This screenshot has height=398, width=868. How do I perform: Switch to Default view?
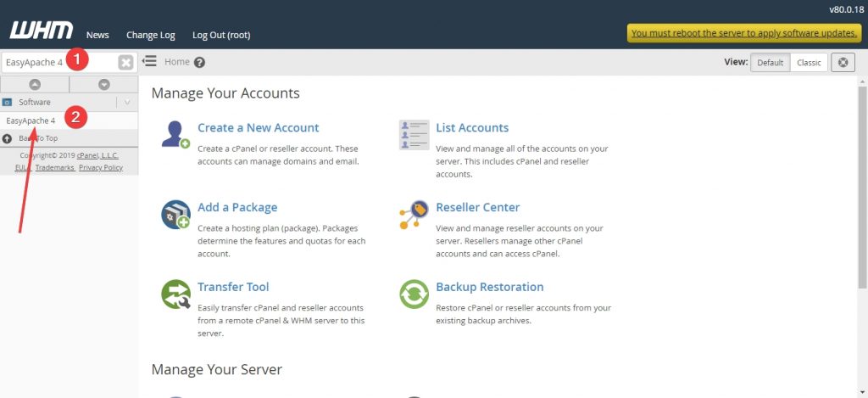click(x=770, y=63)
